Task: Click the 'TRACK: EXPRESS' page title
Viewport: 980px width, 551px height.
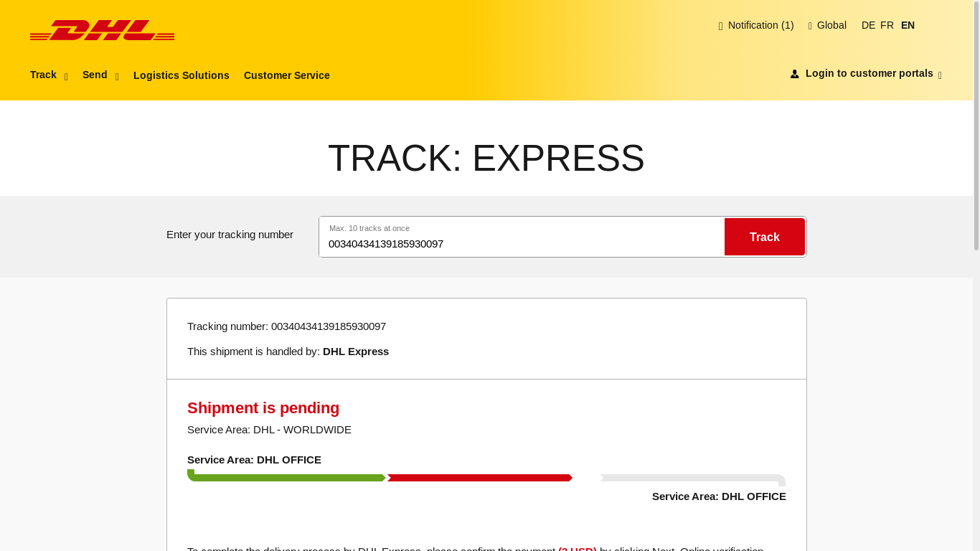Action: 486,159
